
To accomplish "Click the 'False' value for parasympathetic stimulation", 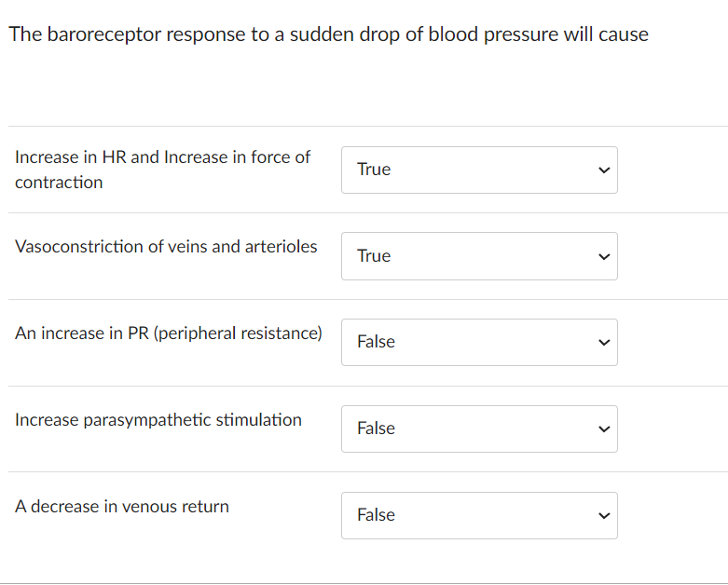I will [x=376, y=429].
